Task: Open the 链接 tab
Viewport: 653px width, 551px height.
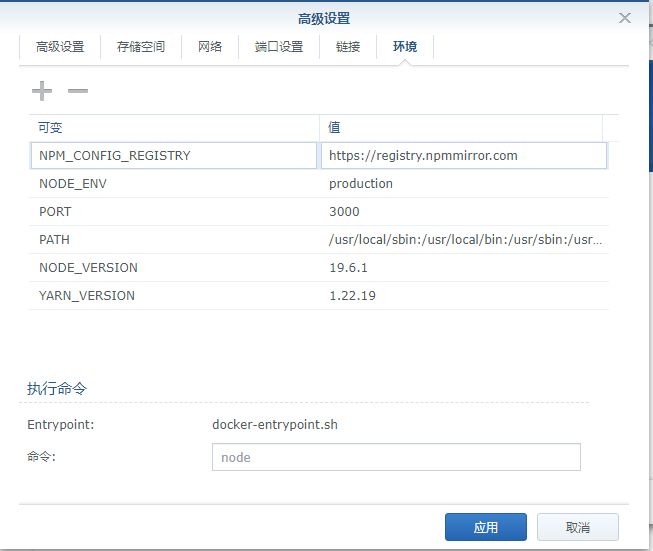Action: point(348,47)
